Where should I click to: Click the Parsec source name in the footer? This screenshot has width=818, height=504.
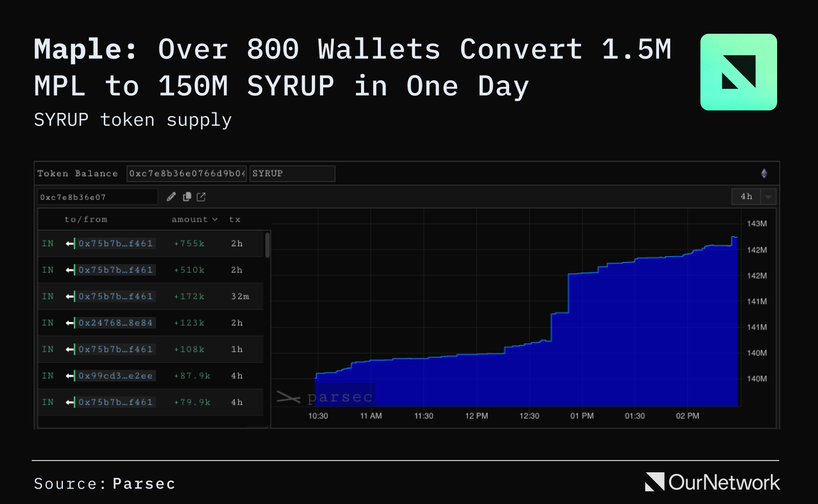click(x=144, y=484)
